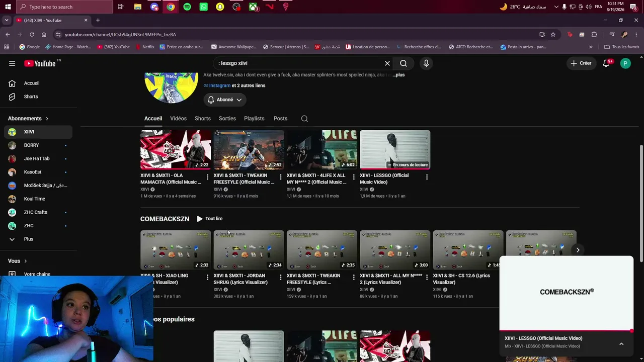Open the COMEBACKSZN section title
This screenshot has width=644, height=362.
pos(165,219)
